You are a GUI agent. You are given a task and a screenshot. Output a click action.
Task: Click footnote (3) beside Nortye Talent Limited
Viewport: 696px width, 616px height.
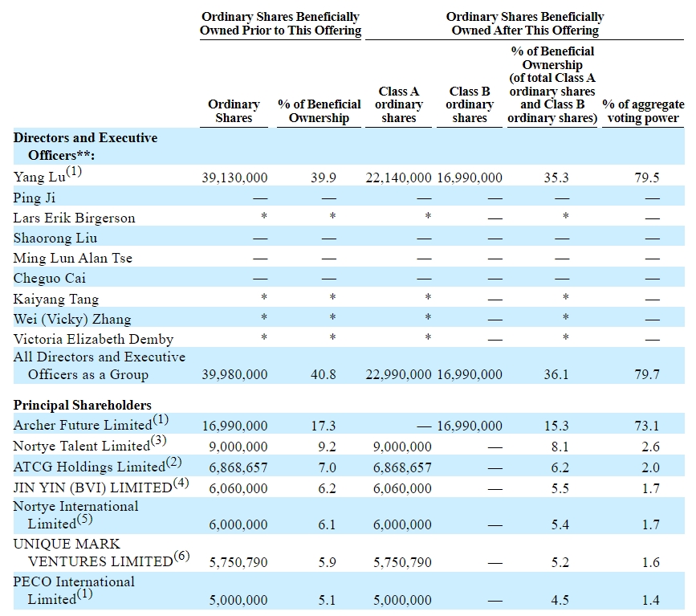[x=159, y=441]
